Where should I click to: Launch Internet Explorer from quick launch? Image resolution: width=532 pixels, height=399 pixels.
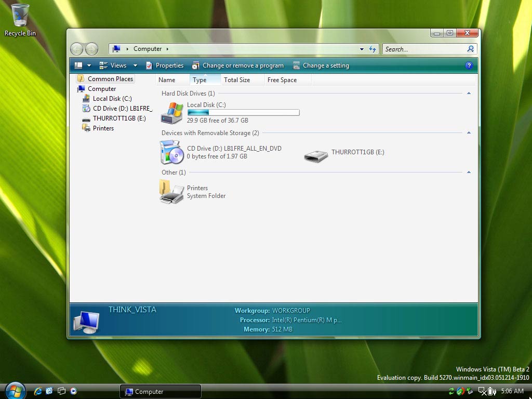click(x=38, y=391)
